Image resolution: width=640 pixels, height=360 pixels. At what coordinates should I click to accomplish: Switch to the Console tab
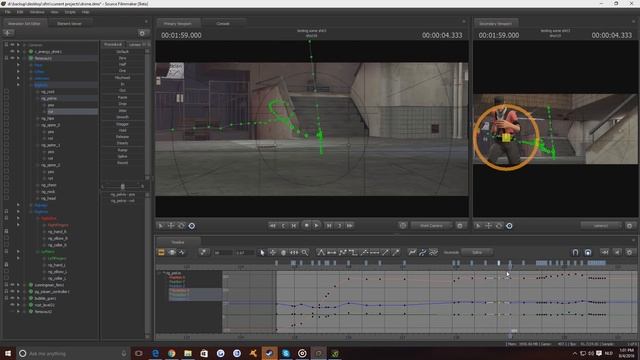click(x=223, y=24)
